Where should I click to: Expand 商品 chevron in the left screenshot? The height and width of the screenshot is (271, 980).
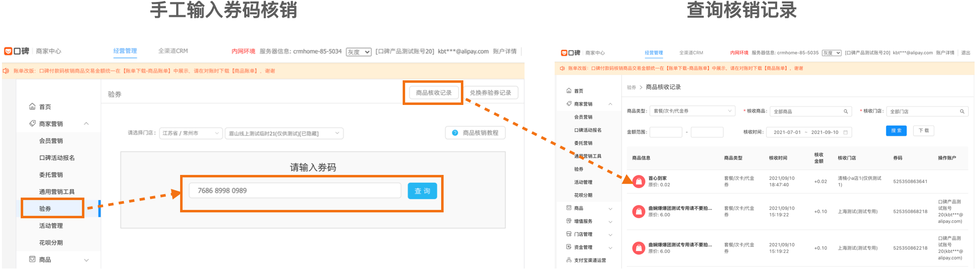tap(86, 260)
